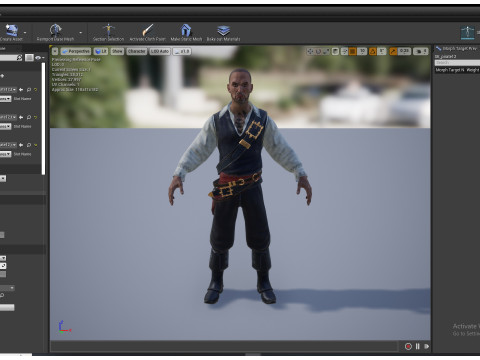
Task: Browse to asset magnifier, top material slot
Action: [x=29, y=89]
